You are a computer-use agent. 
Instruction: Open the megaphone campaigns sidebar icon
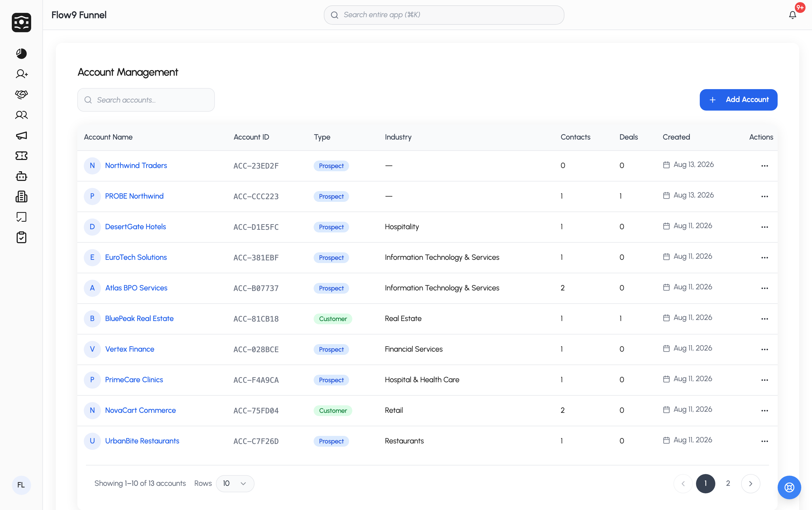(21, 136)
